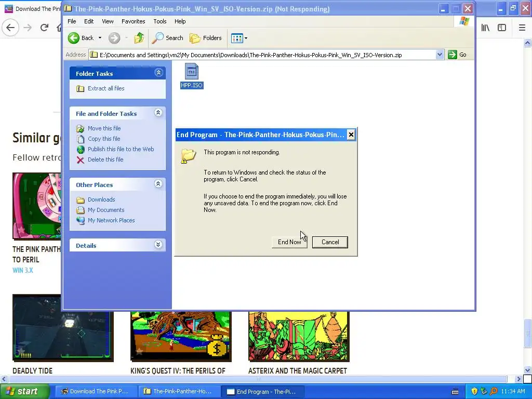Click security shield tray icon
This screenshot has width=532, height=399.
click(x=474, y=391)
